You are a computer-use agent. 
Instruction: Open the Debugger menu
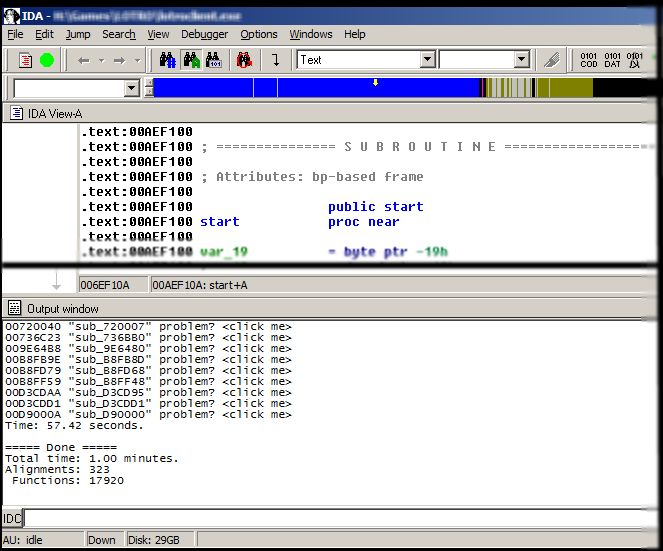205,34
